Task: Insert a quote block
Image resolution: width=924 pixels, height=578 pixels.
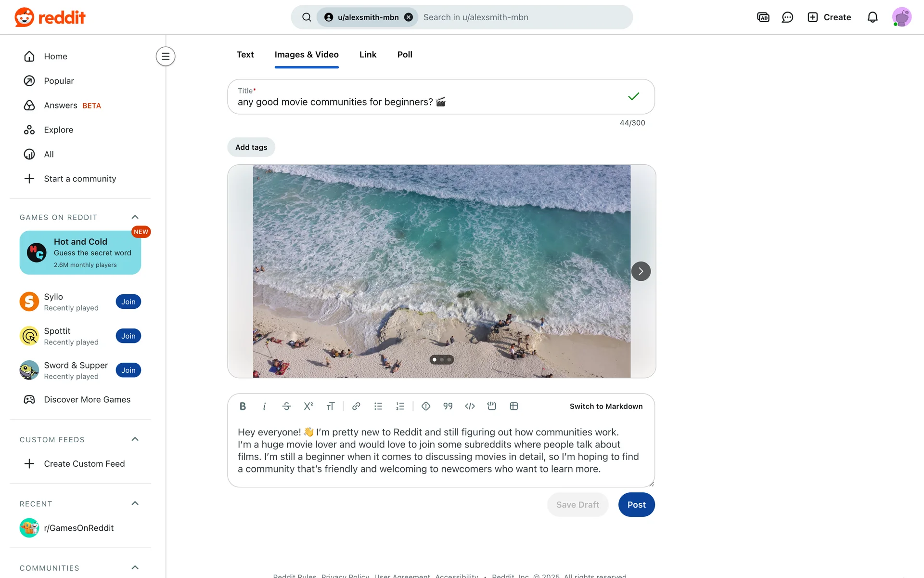Action: pyautogui.click(x=448, y=406)
